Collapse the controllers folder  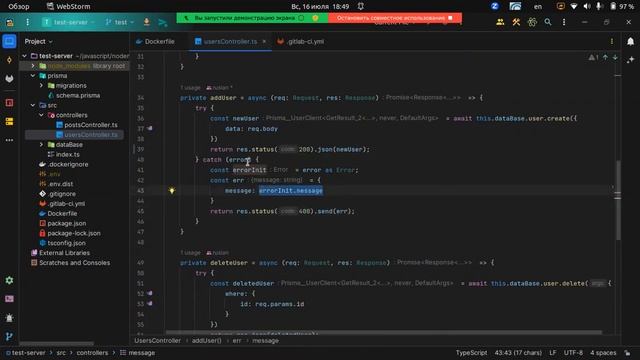coord(41,115)
